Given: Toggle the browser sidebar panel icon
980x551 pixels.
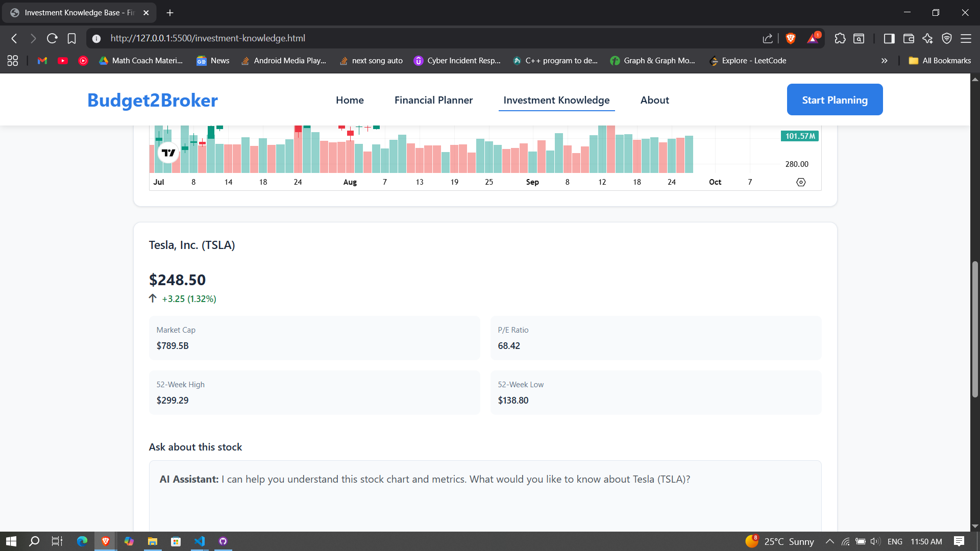Looking at the screenshot, I should tap(889, 38).
